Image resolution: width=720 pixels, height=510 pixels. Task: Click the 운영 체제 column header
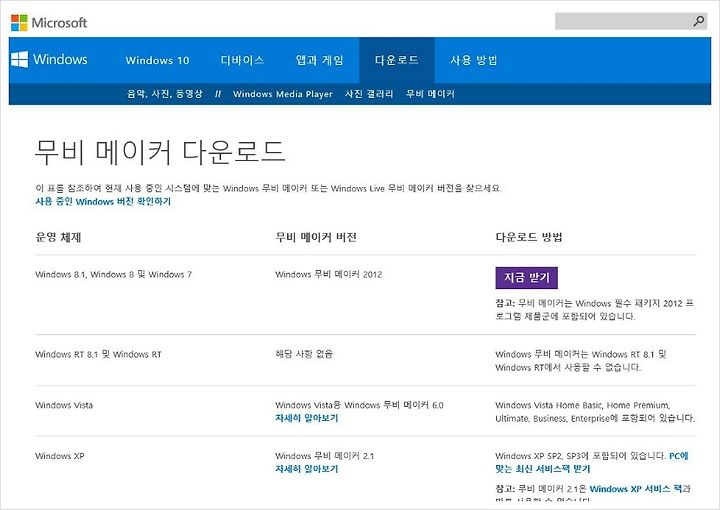58,237
